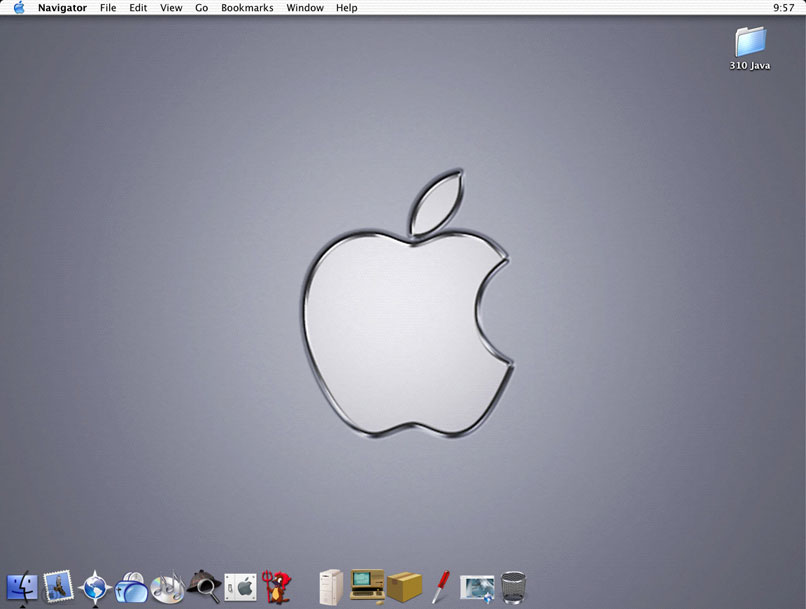Open the Help menu
806x609 pixels.
coord(346,8)
